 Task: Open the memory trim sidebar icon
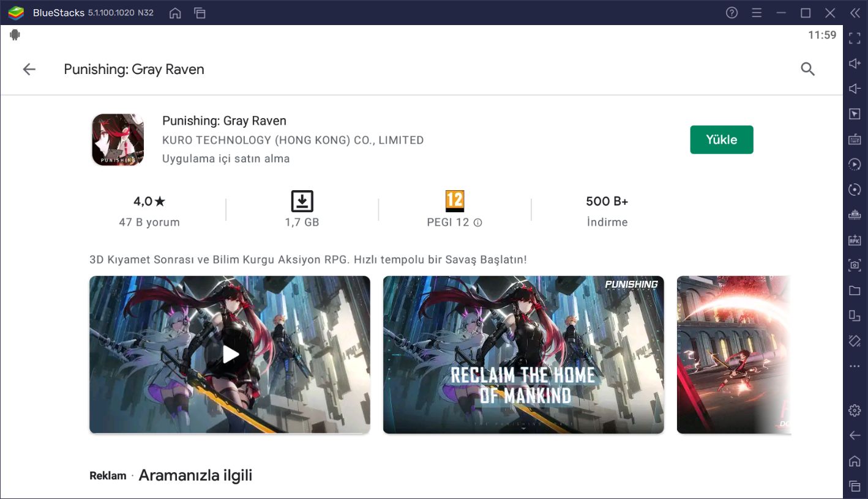(x=855, y=215)
